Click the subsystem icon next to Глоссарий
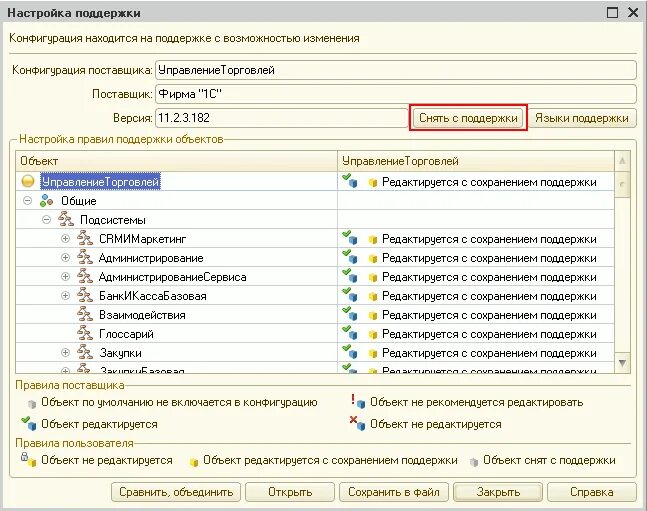The height and width of the screenshot is (511, 647). click(x=85, y=334)
